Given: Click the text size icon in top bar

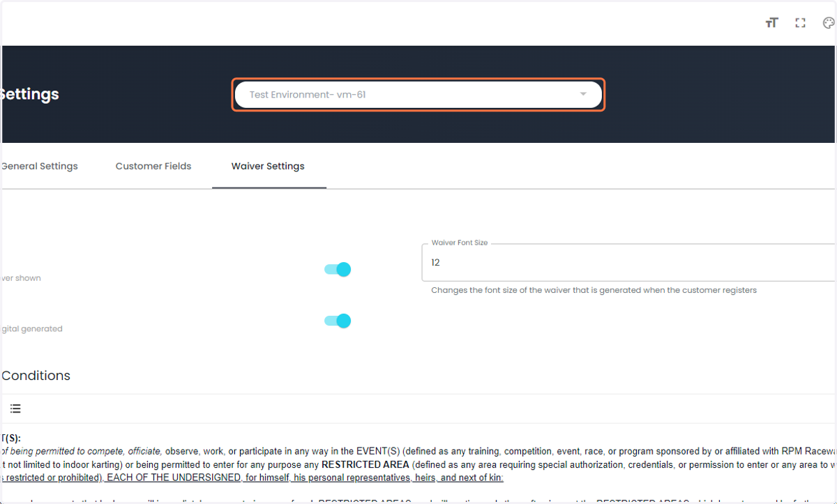Looking at the screenshot, I should click(x=771, y=23).
